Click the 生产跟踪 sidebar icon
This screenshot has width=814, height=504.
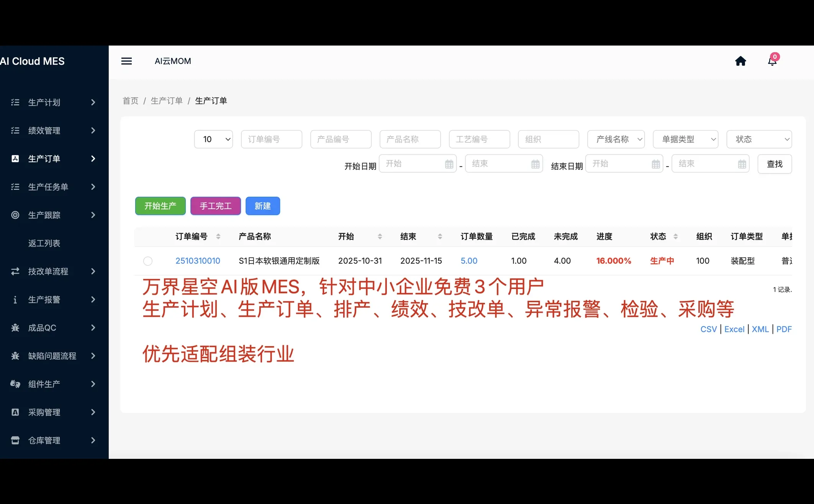click(15, 215)
